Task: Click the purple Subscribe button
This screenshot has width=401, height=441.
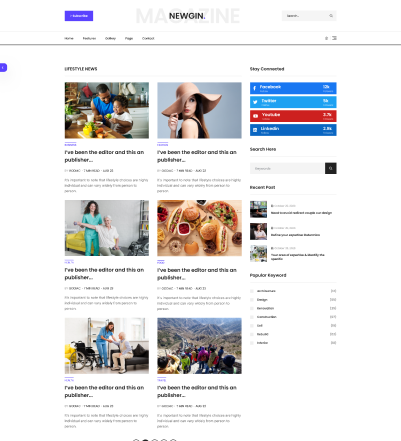Action: point(79,16)
